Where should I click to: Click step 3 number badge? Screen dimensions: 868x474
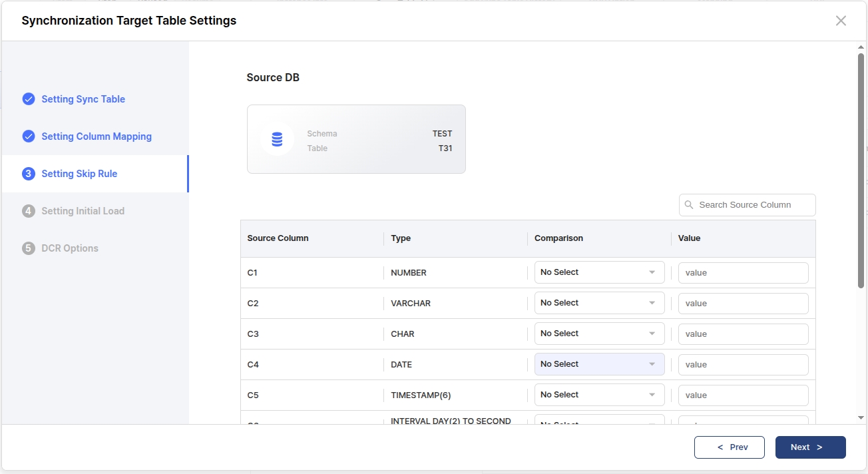coord(29,174)
